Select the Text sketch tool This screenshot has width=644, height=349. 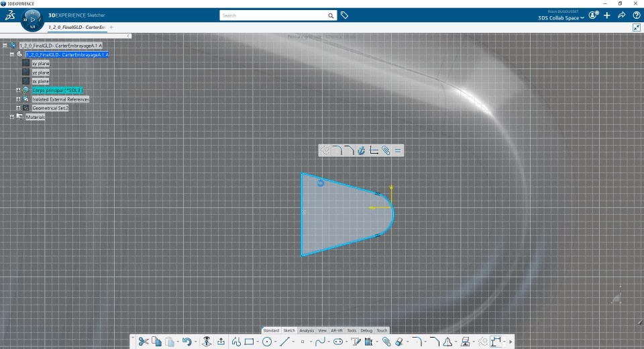(356, 342)
